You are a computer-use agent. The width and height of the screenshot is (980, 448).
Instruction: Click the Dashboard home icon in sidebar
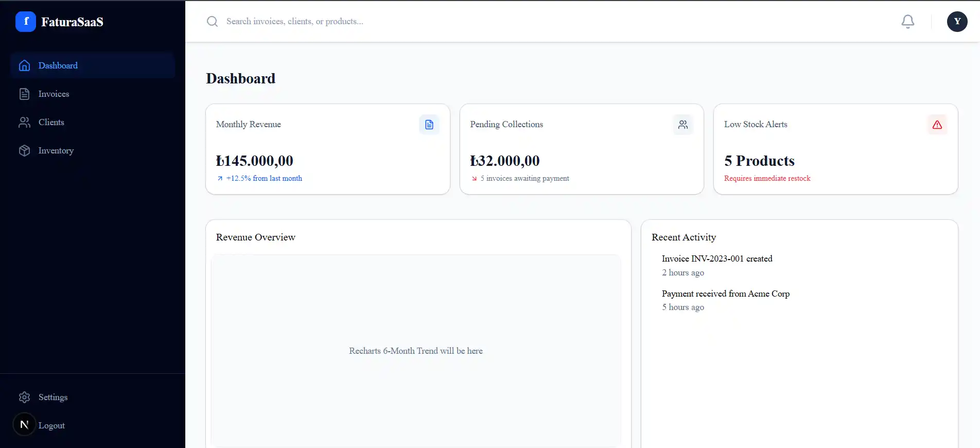[24, 65]
